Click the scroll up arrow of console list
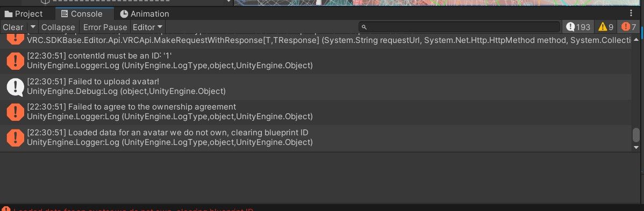 (636, 40)
